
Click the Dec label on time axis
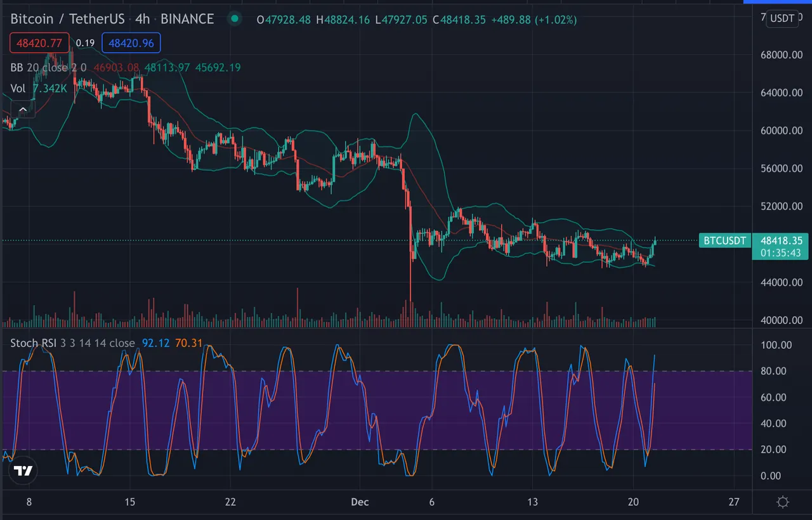(360, 502)
